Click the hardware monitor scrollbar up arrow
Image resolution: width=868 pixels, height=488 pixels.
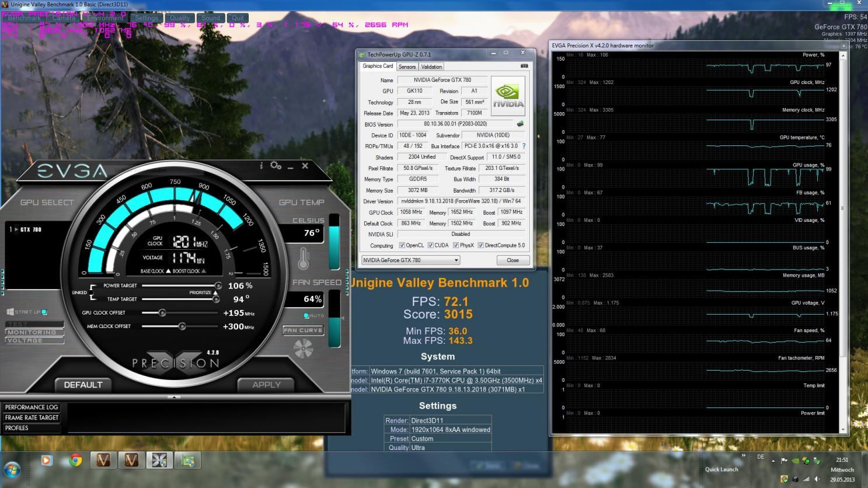(842, 56)
